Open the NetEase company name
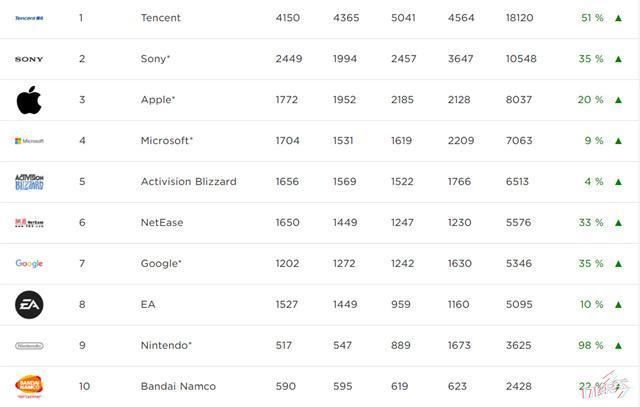Viewport: 640px width, 407px height. click(162, 223)
